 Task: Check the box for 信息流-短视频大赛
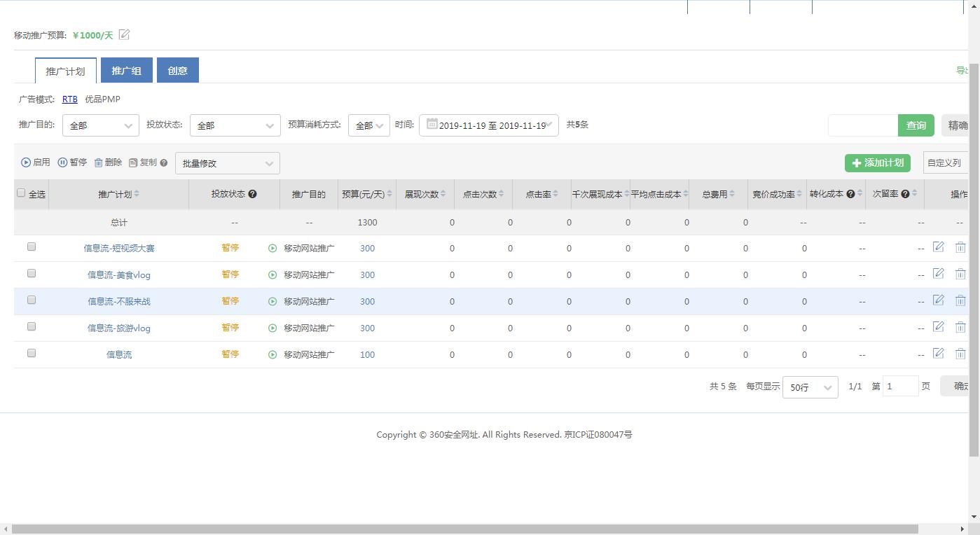click(x=32, y=246)
